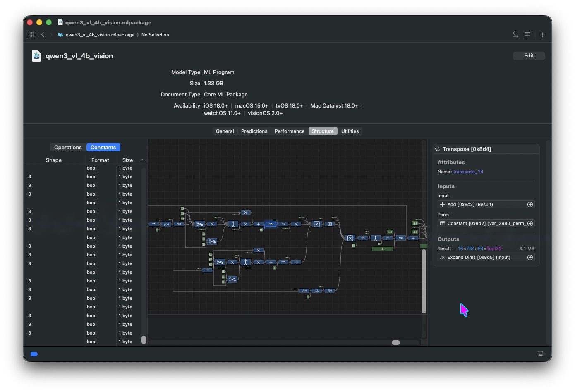This screenshot has width=575, height=392.
Task: Open the adjust editor options icon
Action: (527, 35)
